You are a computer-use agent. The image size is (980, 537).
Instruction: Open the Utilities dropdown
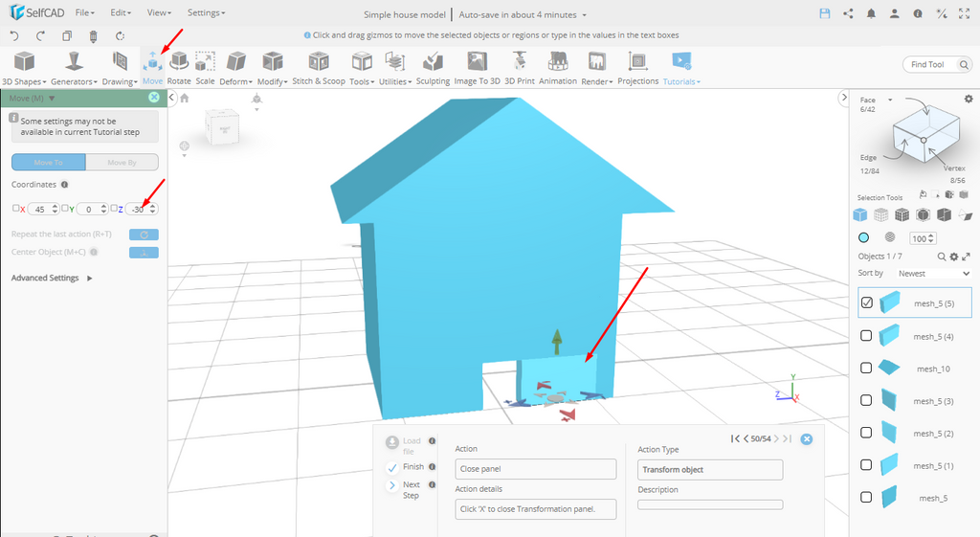pos(395,68)
